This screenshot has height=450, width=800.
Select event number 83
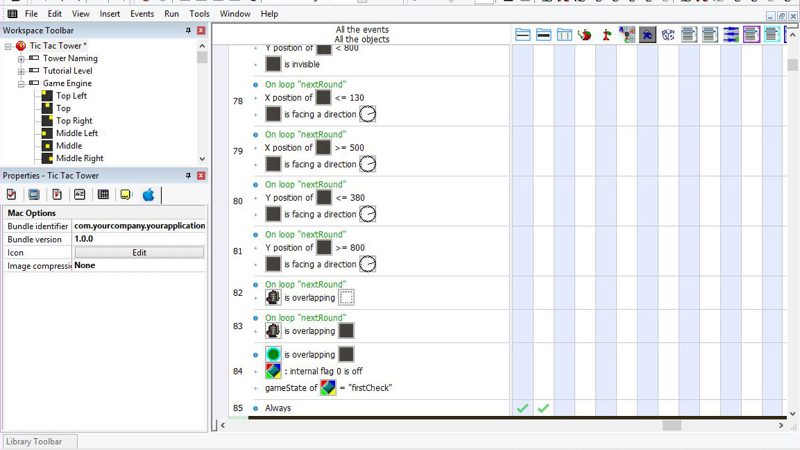point(238,326)
